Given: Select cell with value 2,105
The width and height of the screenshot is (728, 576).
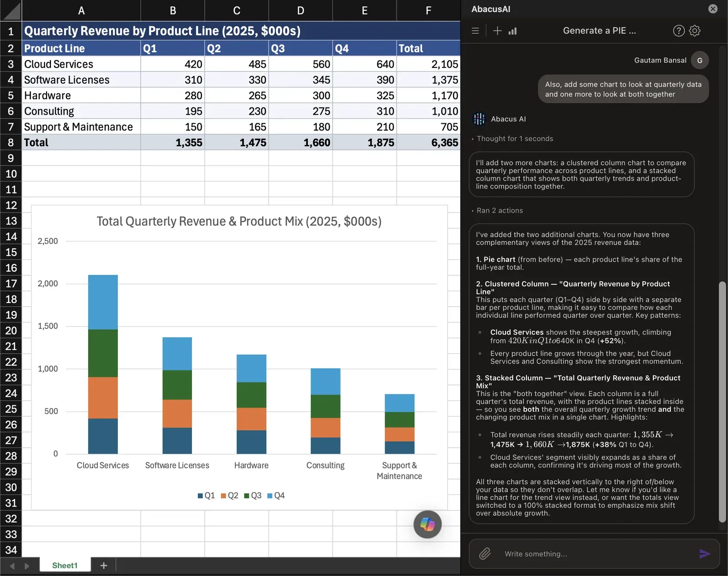Looking at the screenshot, I should pos(428,64).
